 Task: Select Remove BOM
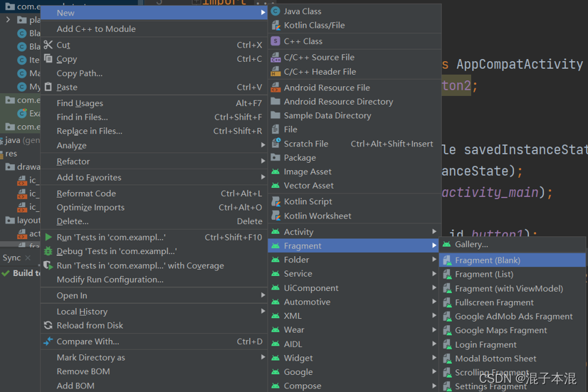[154, 371]
